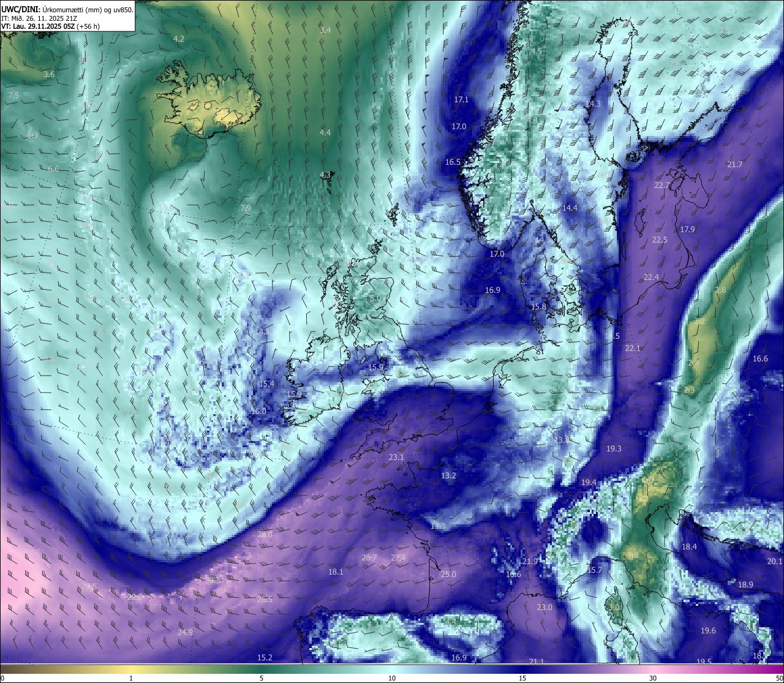The image size is (784, 683).
Task: Click the '19.4' value label
Action: (x=589, y=482)
